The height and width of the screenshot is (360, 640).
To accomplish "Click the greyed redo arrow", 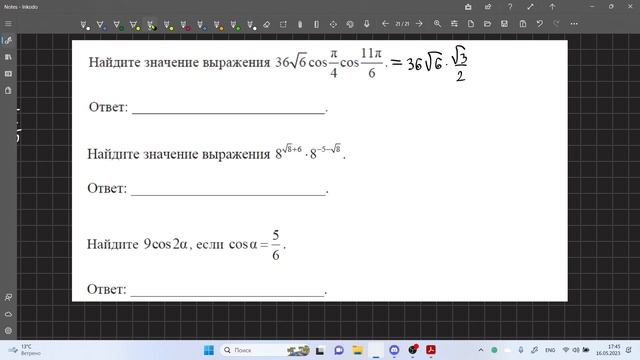I will coord(556,24).
